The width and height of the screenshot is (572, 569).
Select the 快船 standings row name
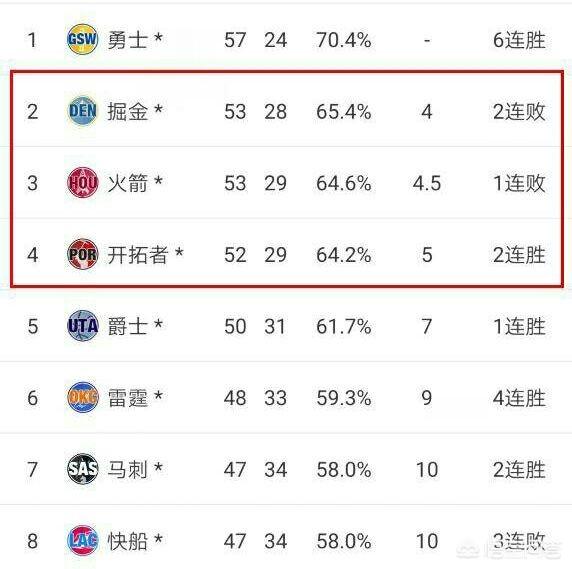pos(128,541)
